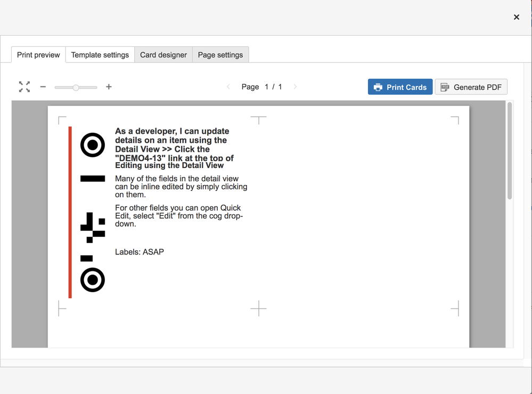Close the print dialog with X
This screenshot has width=532, height=394.
[517, 17]
